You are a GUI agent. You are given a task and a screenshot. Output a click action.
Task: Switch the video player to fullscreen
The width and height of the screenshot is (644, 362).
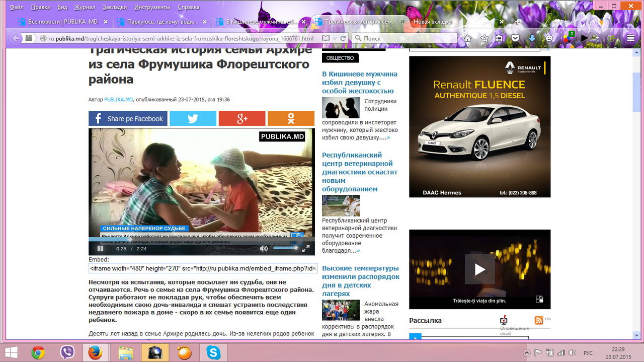[306, 249]
